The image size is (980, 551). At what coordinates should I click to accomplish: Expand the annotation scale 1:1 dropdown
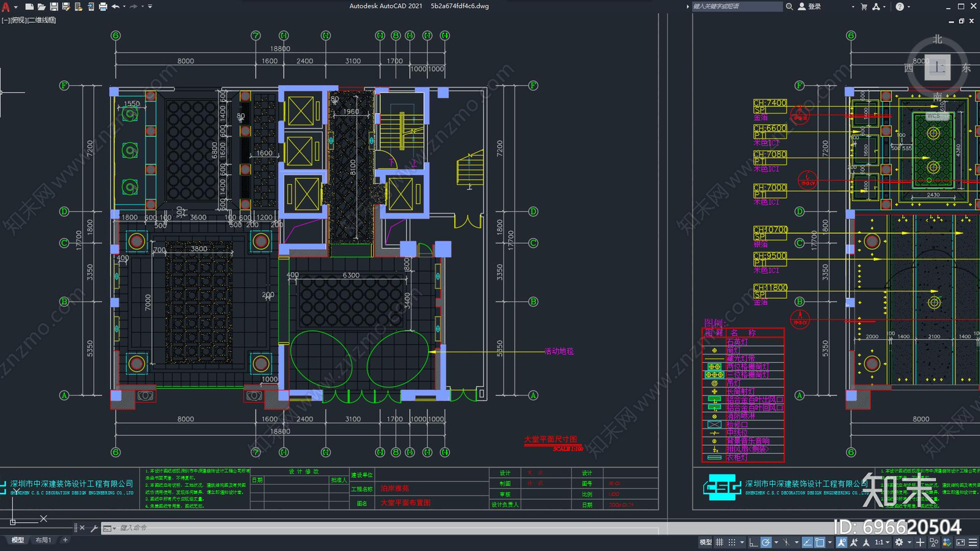coord(881,542)
